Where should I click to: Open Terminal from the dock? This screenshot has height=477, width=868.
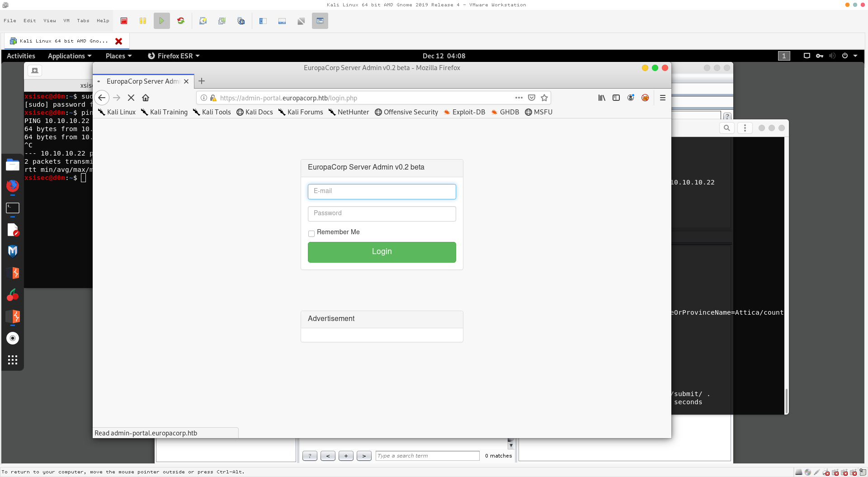click(13, 208)
